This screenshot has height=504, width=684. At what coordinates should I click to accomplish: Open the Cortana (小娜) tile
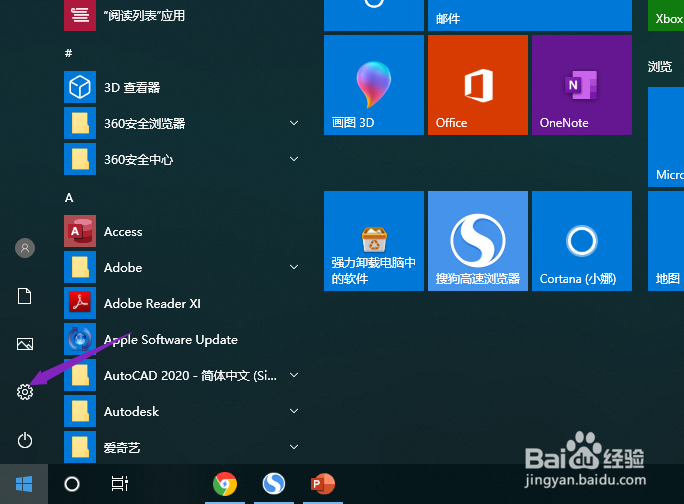(582, 241)
